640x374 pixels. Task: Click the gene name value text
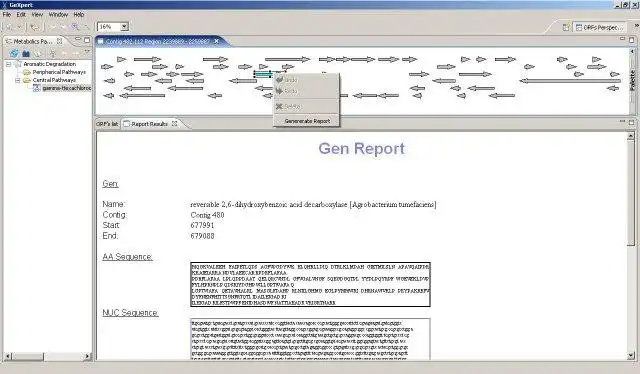[313, 204]
